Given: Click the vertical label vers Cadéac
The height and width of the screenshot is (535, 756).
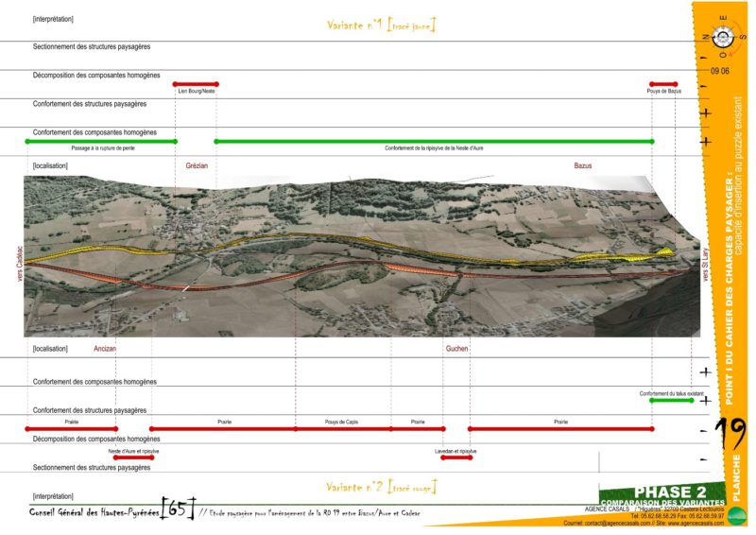Looking at the screenshot, I should click(20, 264).
